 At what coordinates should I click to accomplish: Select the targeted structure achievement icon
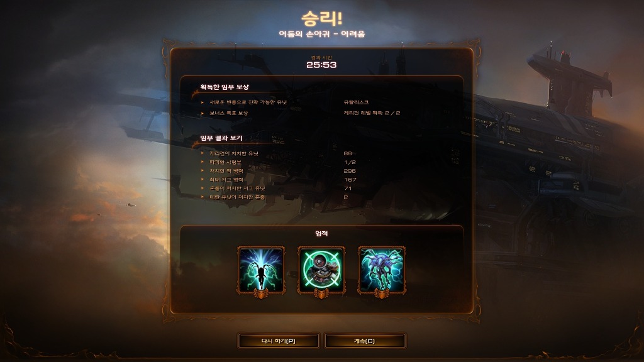pyautogui.click(x=321, y=270)
